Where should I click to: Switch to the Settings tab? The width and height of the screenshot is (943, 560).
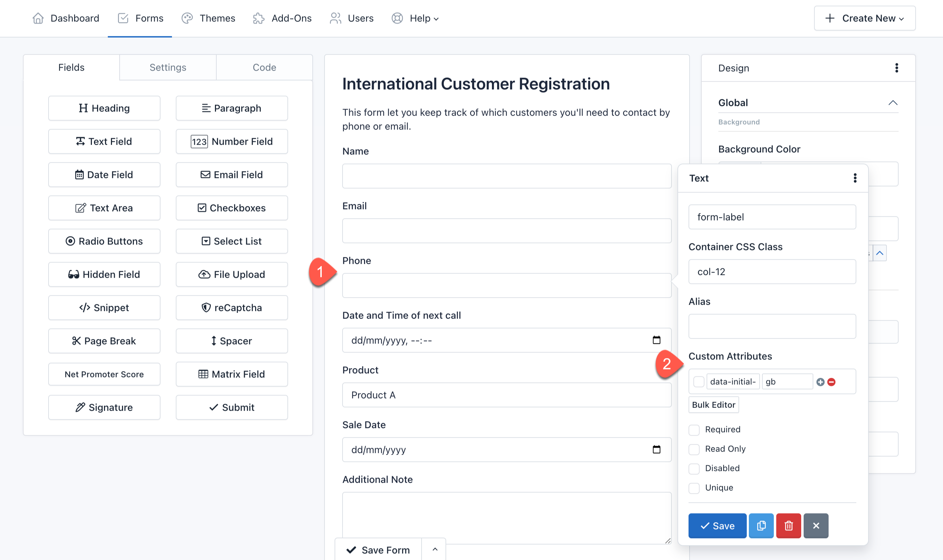point(168,67)
